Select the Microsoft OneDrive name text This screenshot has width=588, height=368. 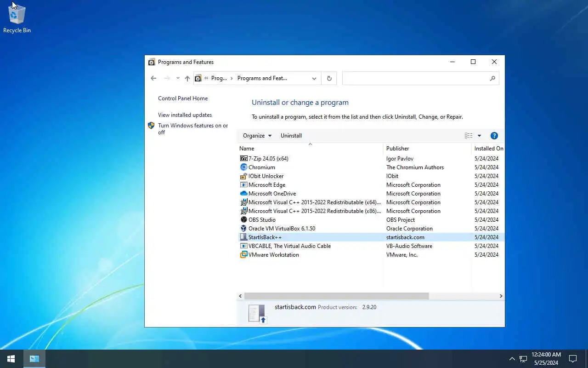(272, 194)
